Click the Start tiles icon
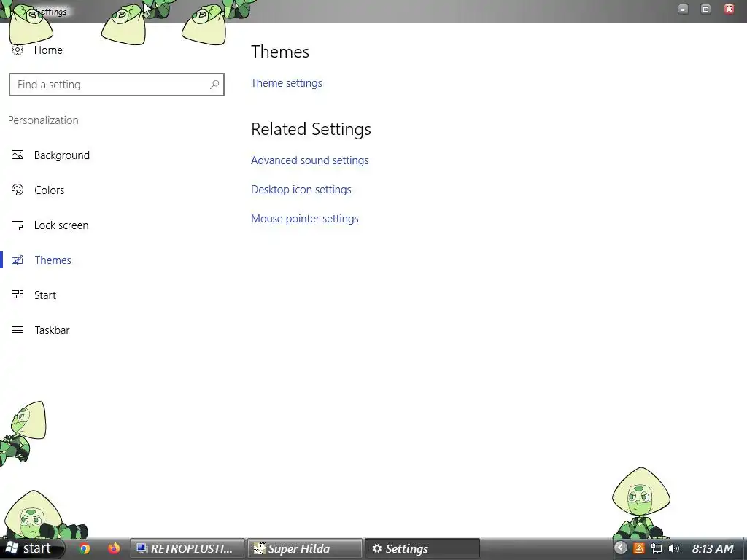The image size is (747, 560). tap(18, 295)
